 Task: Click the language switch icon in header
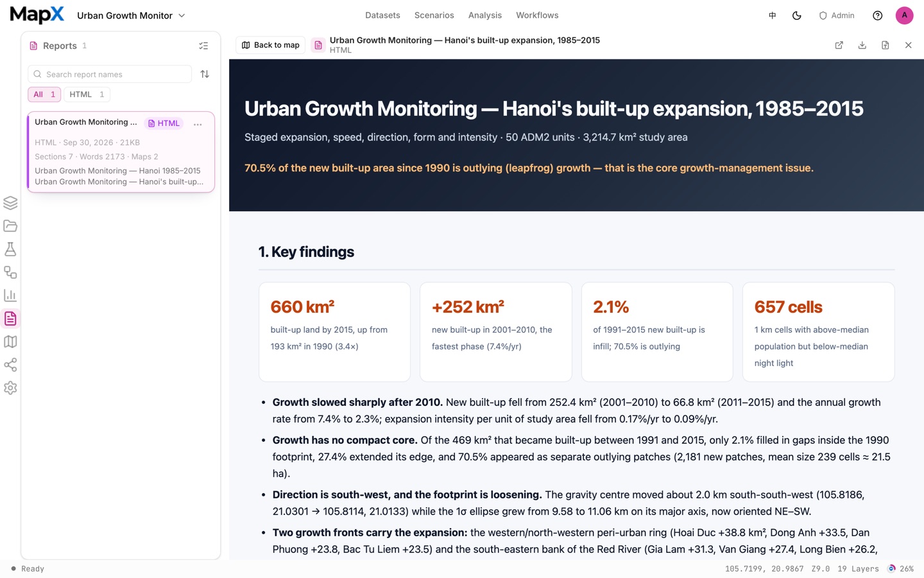(773, 15)
